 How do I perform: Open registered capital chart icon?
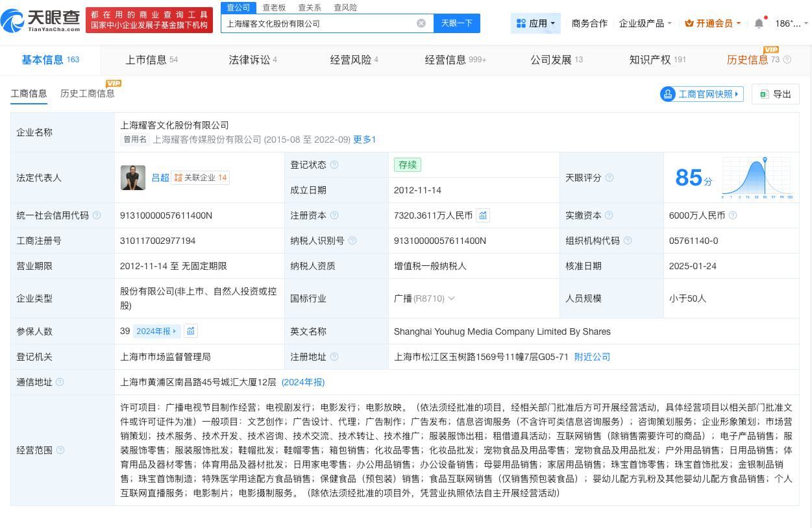tap(483, 215)
